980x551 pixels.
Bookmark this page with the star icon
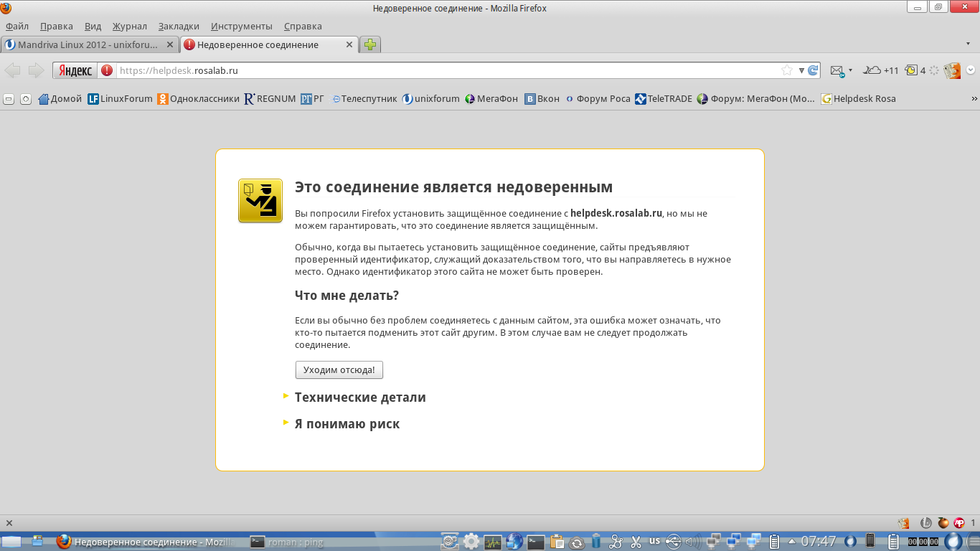tap(787, 70)
